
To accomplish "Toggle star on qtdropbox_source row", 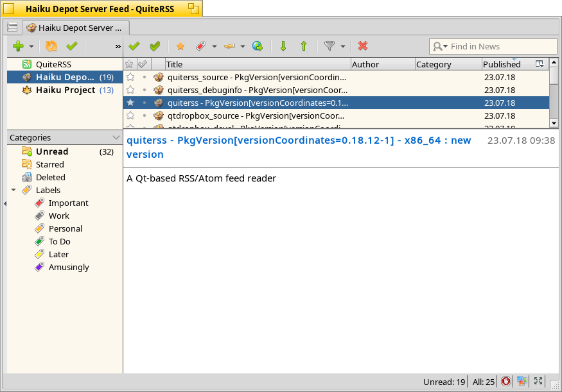I will 130,116.
